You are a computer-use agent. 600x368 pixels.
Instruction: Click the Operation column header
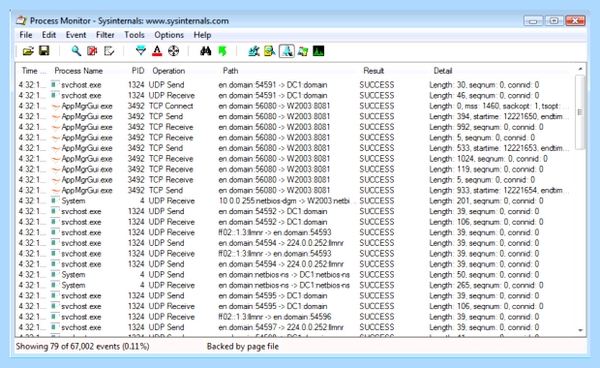click(169, 71)
